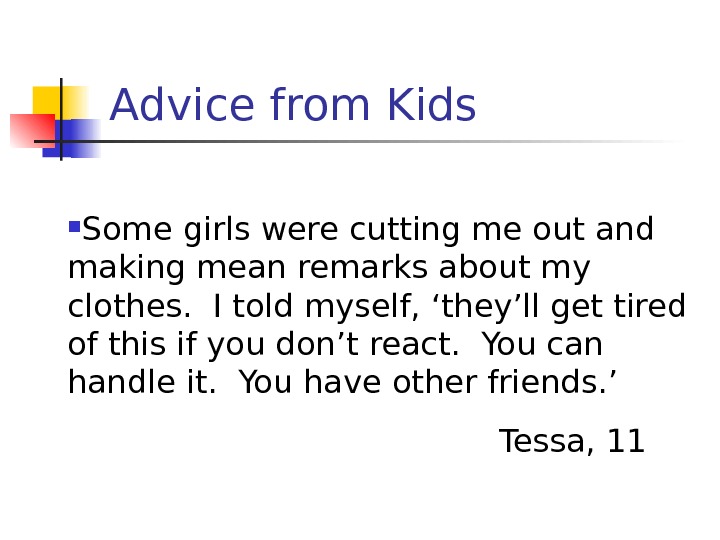Click the line starting "clothes. I told myself"
Viewport: 720px width, 540px height.
(377, 306)
